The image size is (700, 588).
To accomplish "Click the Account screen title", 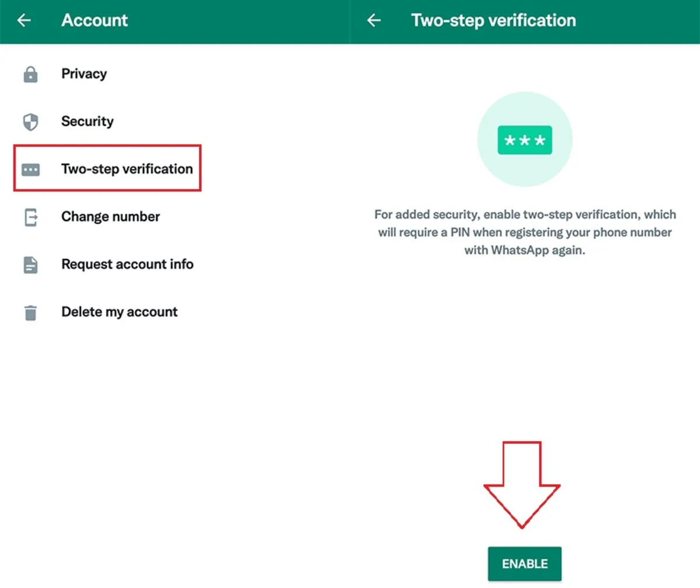I will (94, 20).
